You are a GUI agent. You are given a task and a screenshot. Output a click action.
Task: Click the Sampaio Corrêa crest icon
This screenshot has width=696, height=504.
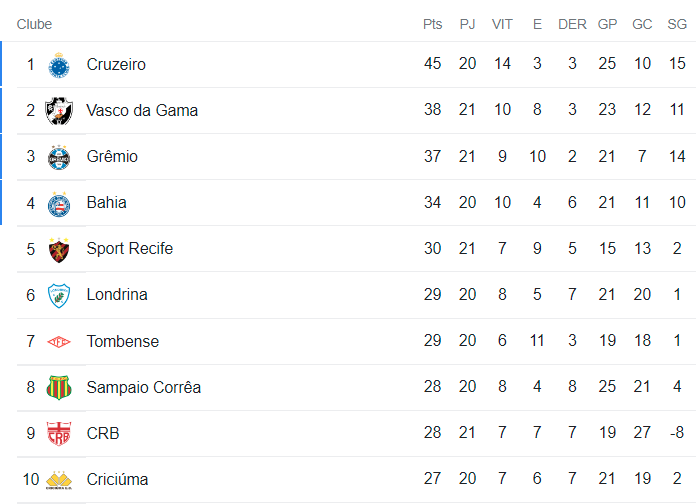59,387
